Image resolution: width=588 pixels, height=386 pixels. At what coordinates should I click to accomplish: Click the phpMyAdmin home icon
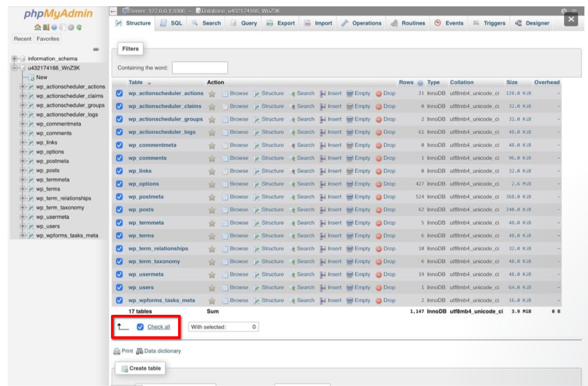tap(37, 27)
